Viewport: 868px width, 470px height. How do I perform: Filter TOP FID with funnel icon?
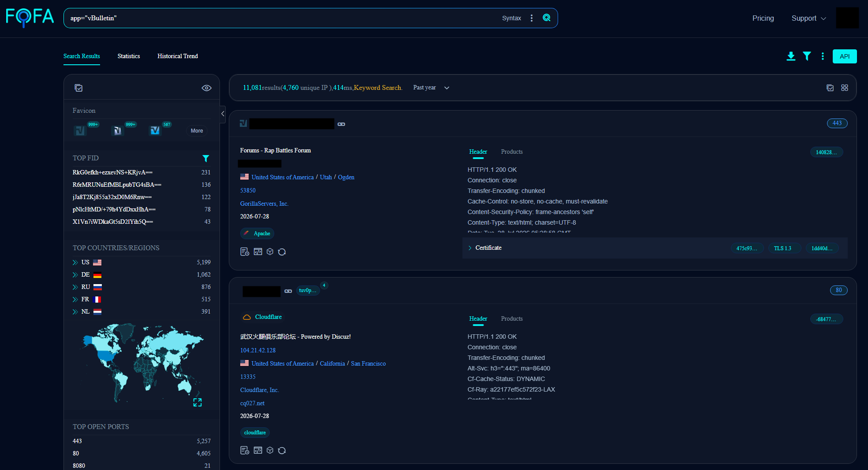click(x=206, y=158)
